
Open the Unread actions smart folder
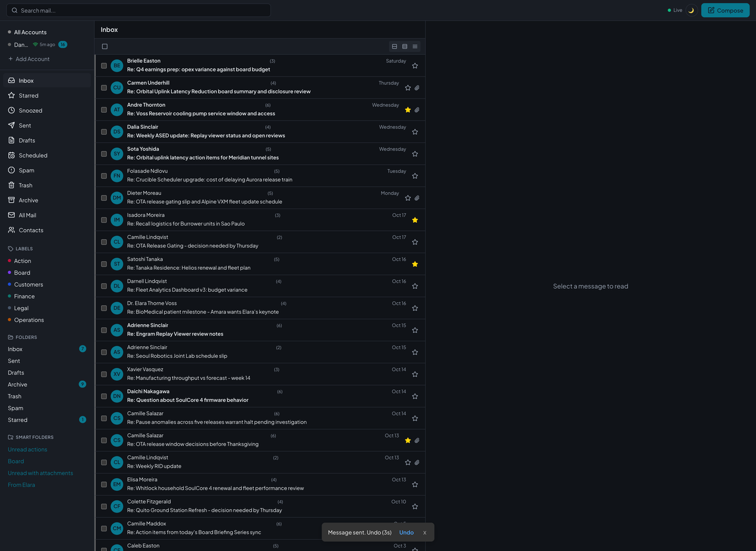pos(28,449)
